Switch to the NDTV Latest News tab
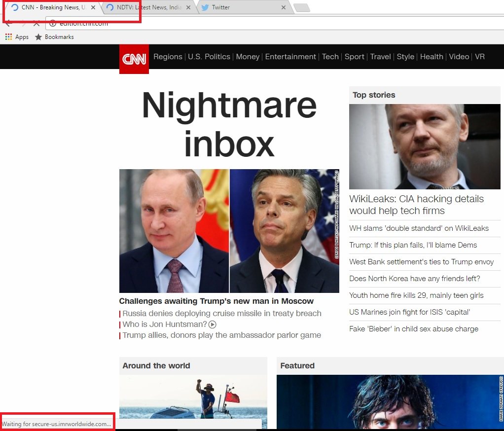Image resolution: width=504 pixels, height=431 pixels. (148, 7)
